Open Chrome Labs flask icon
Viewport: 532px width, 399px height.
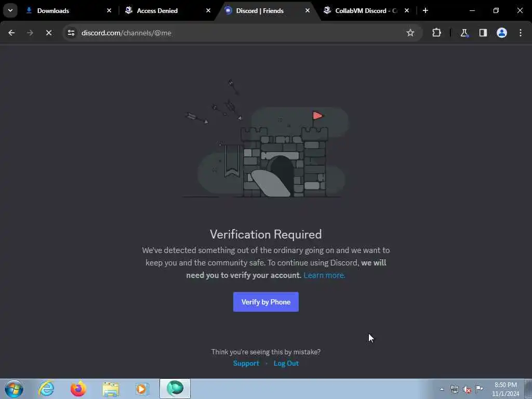[x=464, y=33]
